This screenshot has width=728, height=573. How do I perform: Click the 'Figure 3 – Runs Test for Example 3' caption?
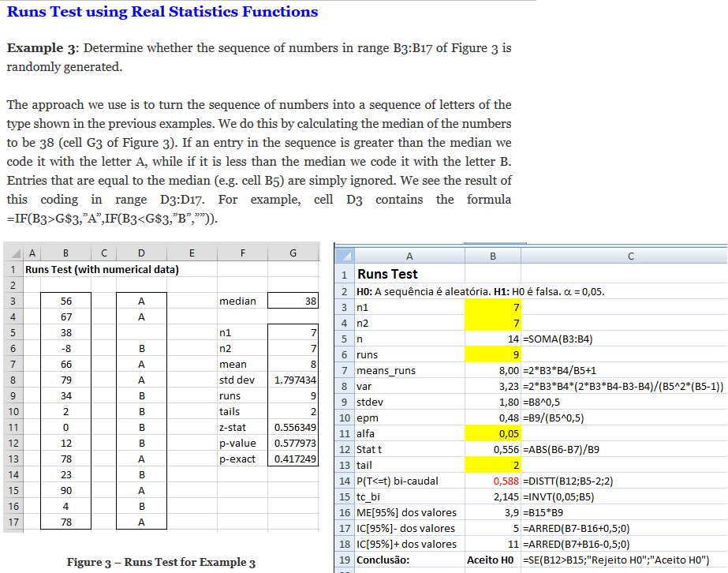coord(161,562)
